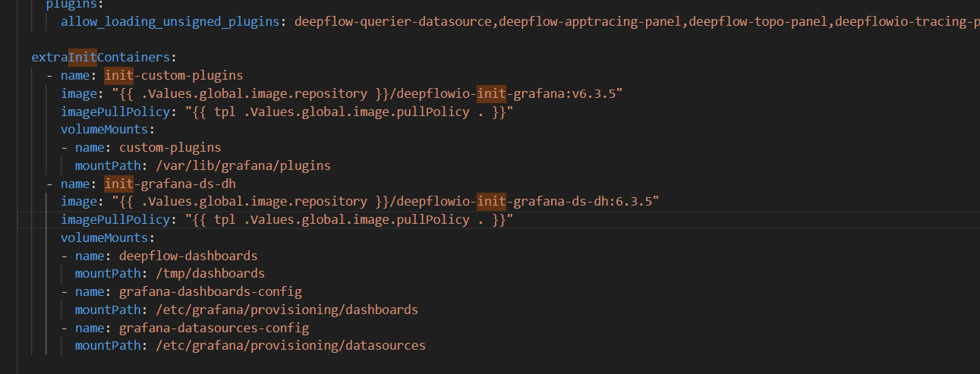This screenshot has height=374, width=980.
Task: Click the deepflow-dashboards volume name
Action: coord(188,256)
